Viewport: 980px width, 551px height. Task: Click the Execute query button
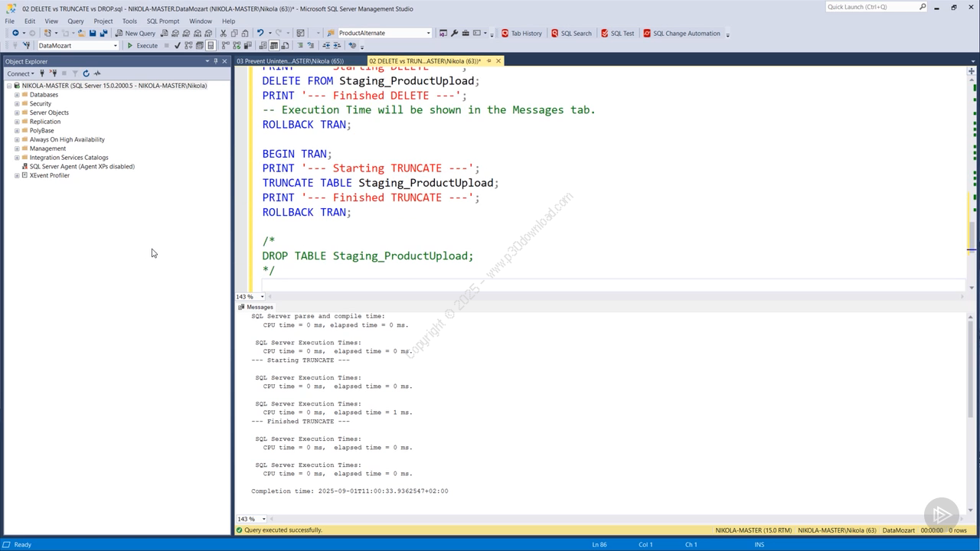(x=142, y=46)
